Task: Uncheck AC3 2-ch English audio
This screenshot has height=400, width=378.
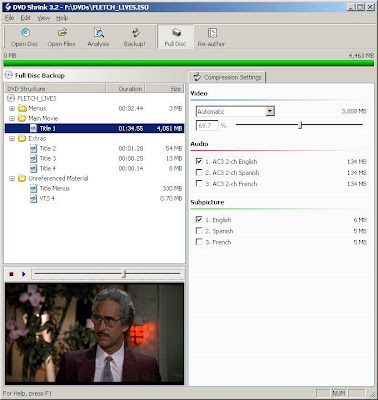Action: [x=199, y=161]
